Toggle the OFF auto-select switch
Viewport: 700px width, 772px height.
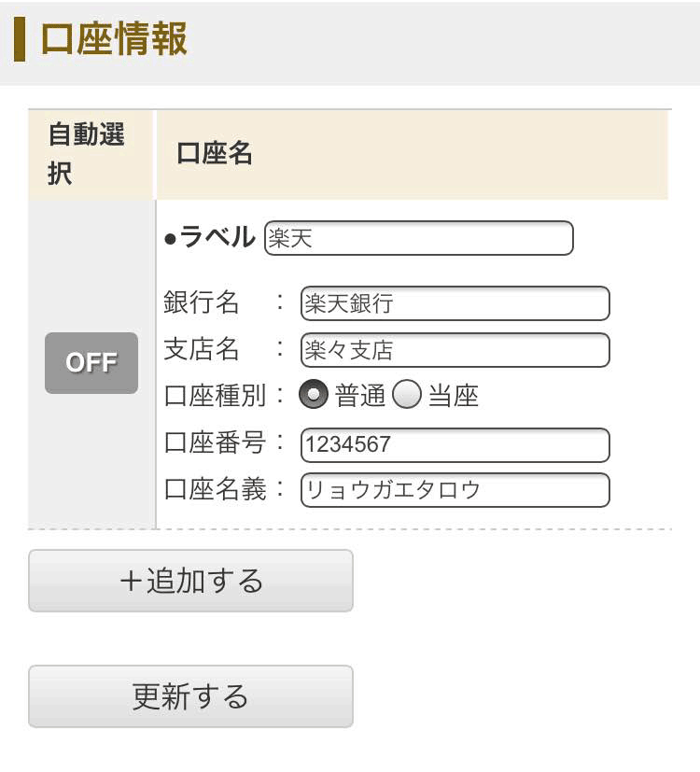pos(91,363)
